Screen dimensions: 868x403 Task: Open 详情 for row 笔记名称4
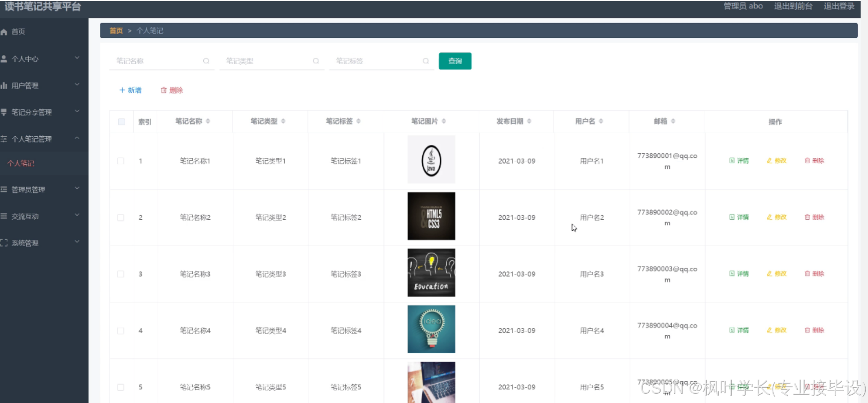point(739,330)
